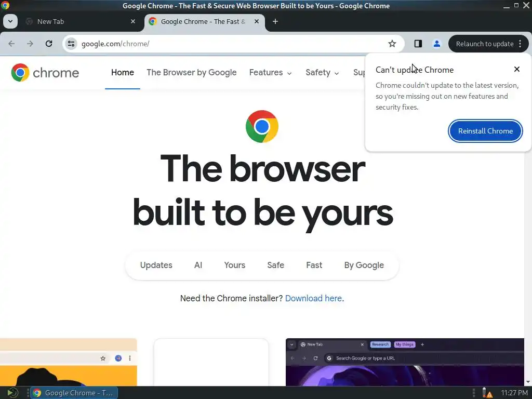Click Relaunch to update button
Screen dimensions: 532x399
(x=485, y=44)
